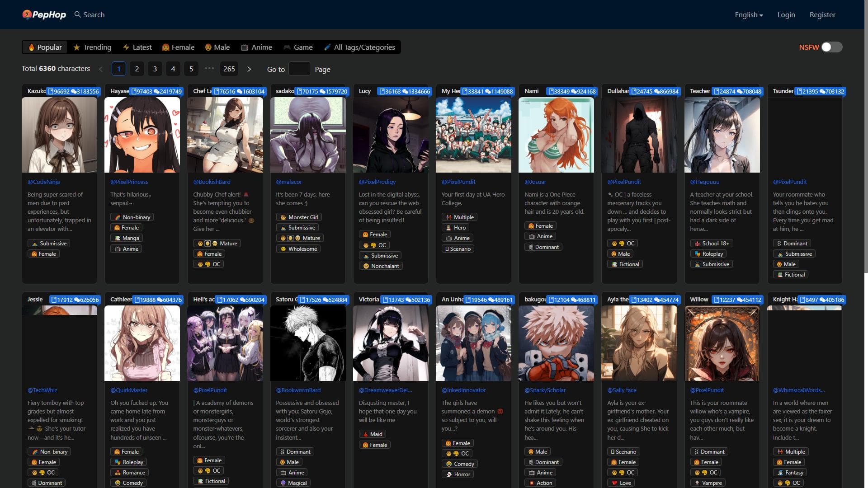The image size is (868, 488).
Task: Open author @BookishBard profile
Action: (212, 182)
